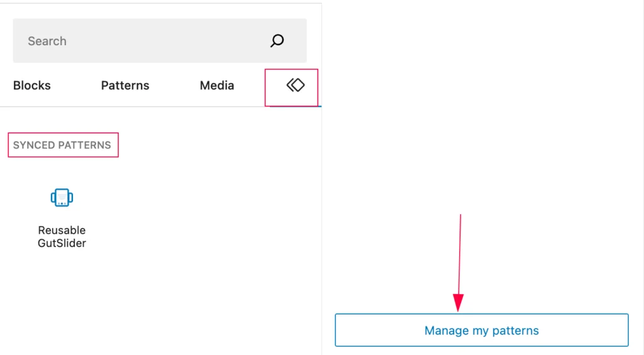
Task: Insert the GutSlider block via its icon
Action: (x=62, y=197)
